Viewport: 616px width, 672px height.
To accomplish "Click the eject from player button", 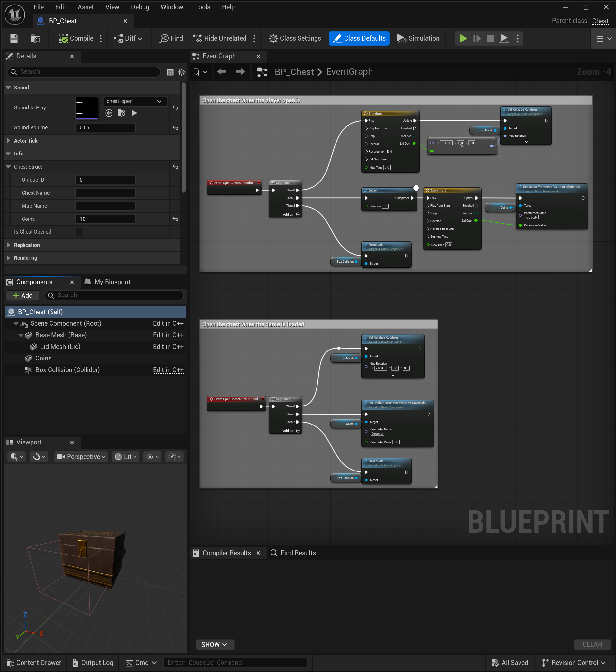I will (504, 38).
